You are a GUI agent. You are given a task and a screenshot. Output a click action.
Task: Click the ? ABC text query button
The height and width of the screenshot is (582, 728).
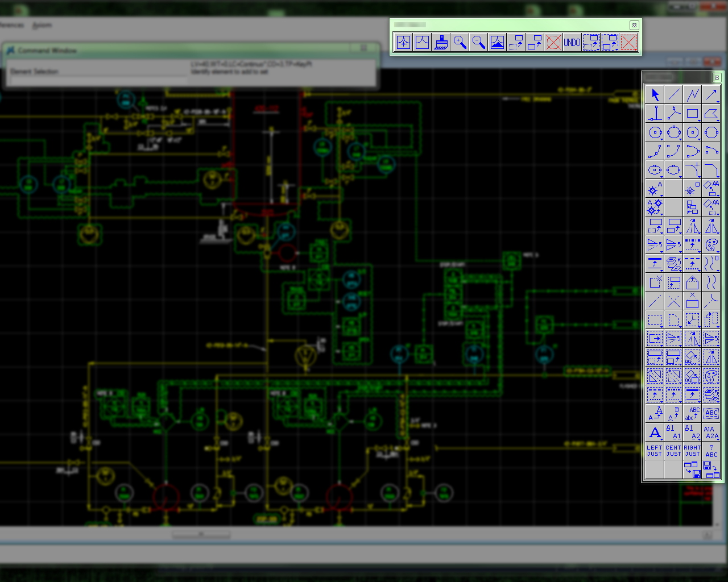[712, 451]
